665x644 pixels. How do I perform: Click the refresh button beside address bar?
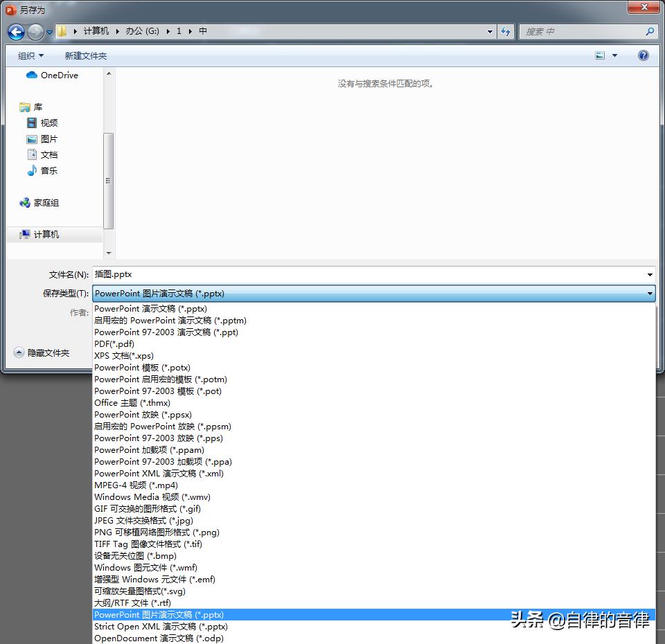pos(506,31)
